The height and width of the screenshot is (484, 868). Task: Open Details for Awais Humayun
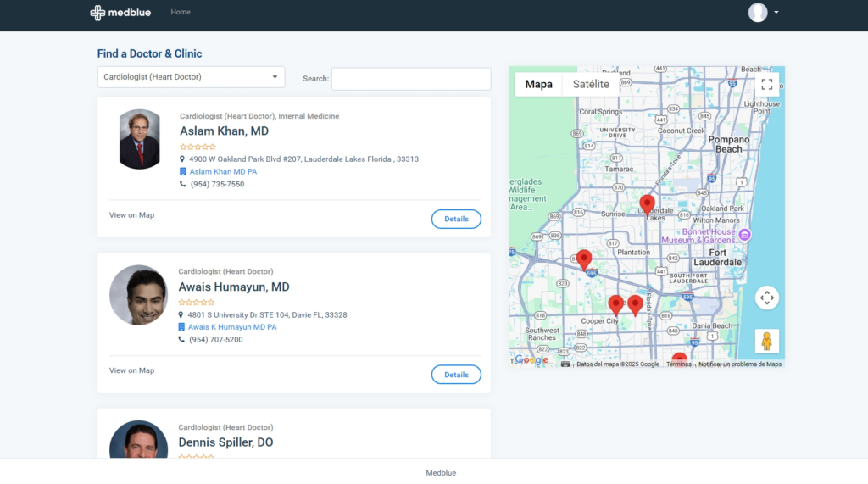[456, 375]
